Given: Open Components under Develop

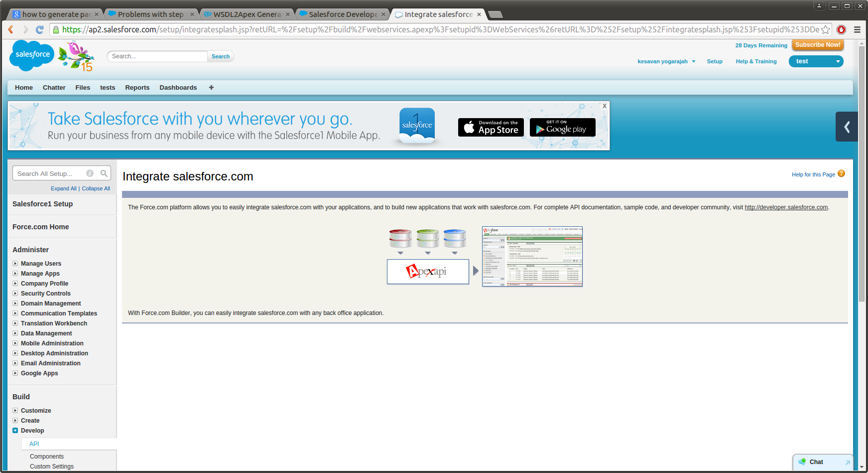Looking at the screenshot, I should point(47,457).
